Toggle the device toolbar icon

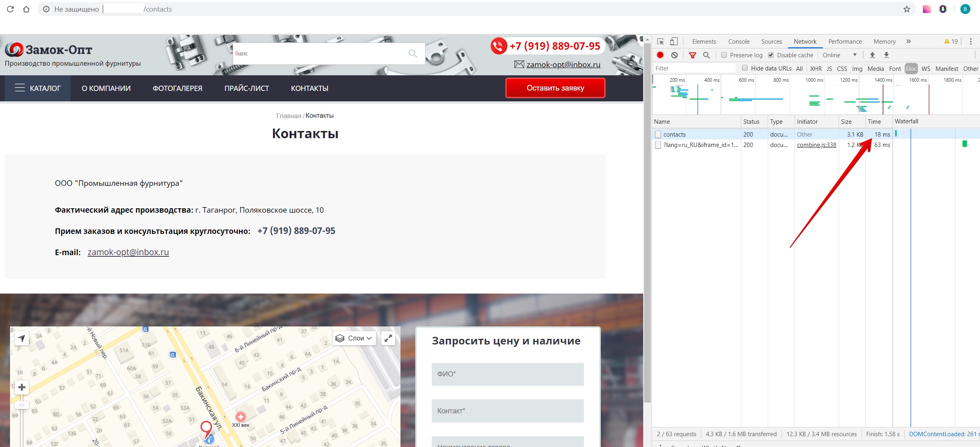click(674, 42)
